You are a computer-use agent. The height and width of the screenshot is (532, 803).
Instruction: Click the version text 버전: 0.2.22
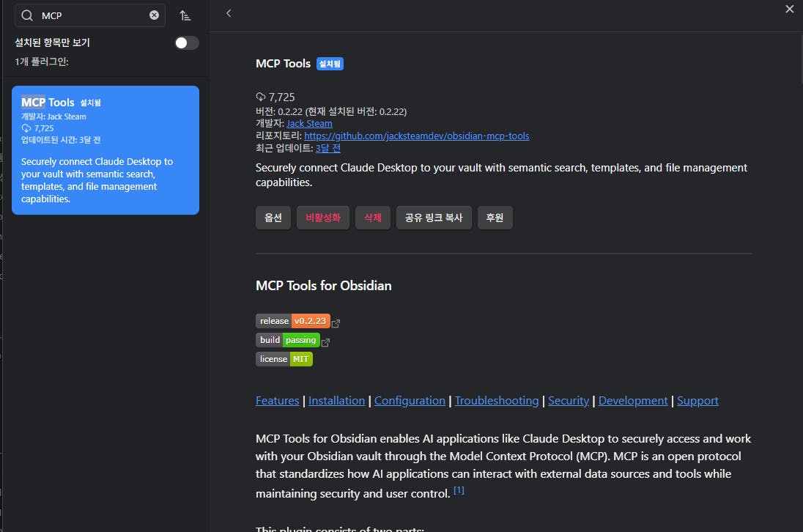tap(331, 111)
